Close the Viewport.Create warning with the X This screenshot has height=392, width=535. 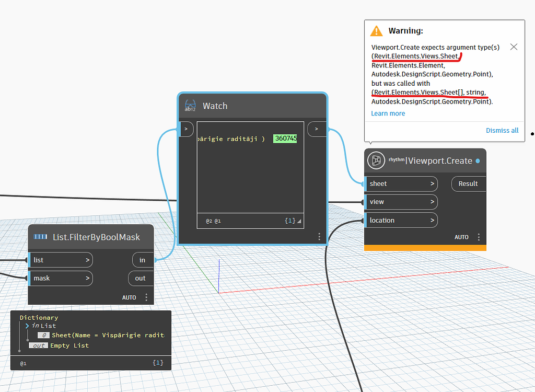click(514, 47)
